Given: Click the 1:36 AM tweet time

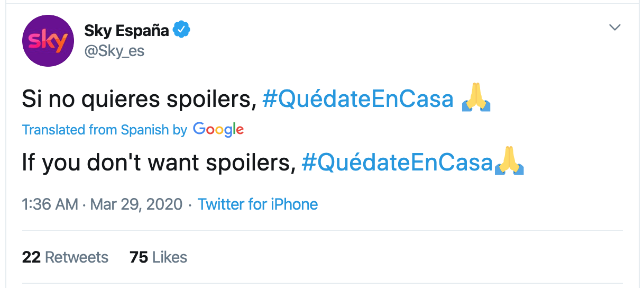Looking at the screenshot, I should click(x=50, y=204).
